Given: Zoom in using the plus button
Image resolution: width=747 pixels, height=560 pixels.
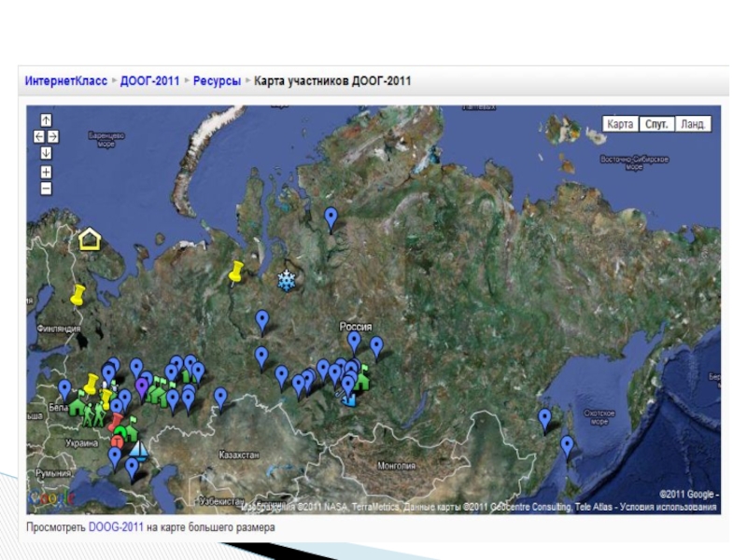Looking at the screenshot, I should coord(47,173).
